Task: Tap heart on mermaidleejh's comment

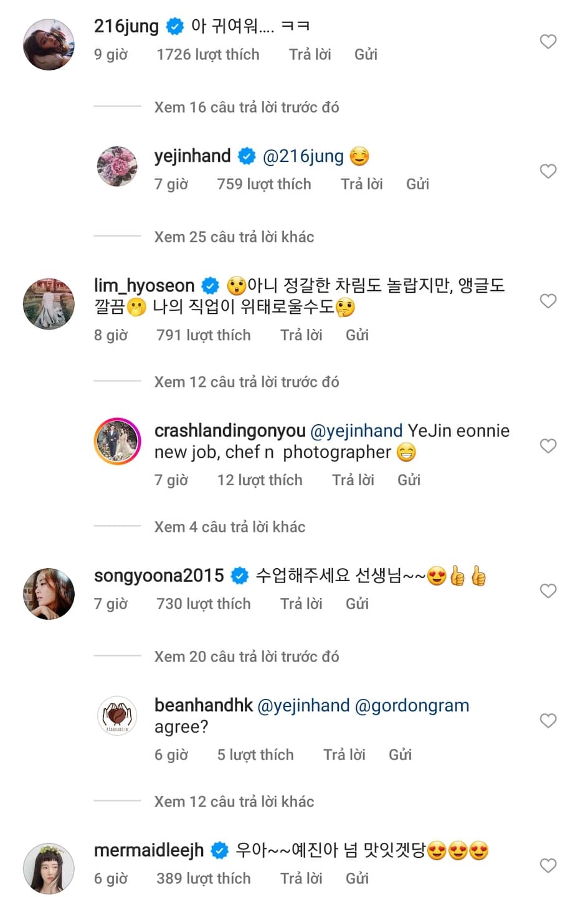Action: click(548, 865)
